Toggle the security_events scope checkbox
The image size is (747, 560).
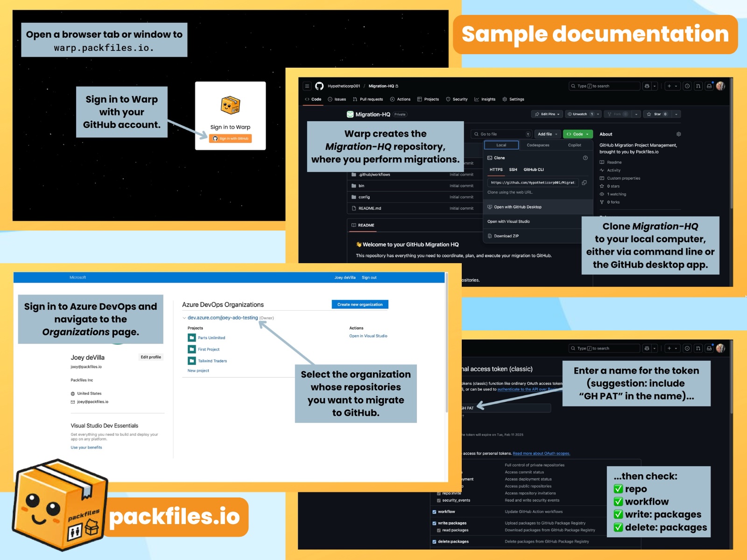[439, 501]
